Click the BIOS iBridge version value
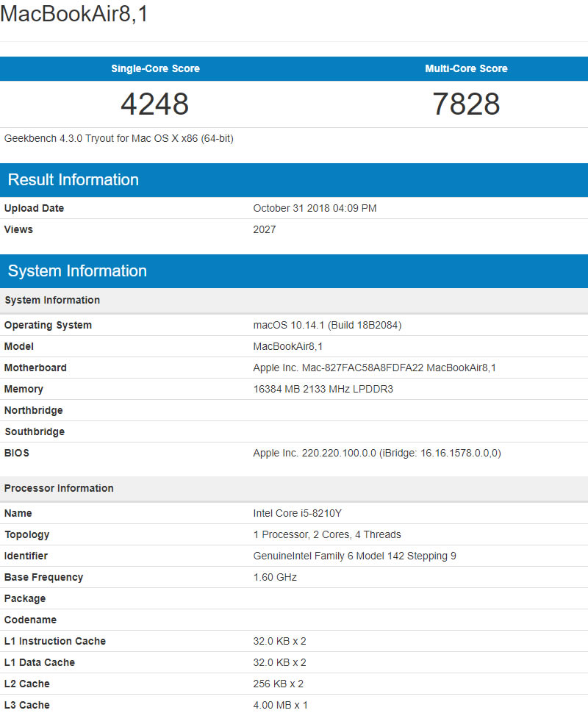The width and height of the screenshot is (588, 713). coord(376,453)
